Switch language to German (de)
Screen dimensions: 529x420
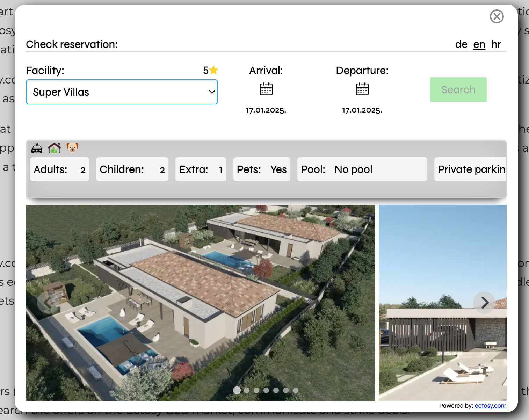461,44
